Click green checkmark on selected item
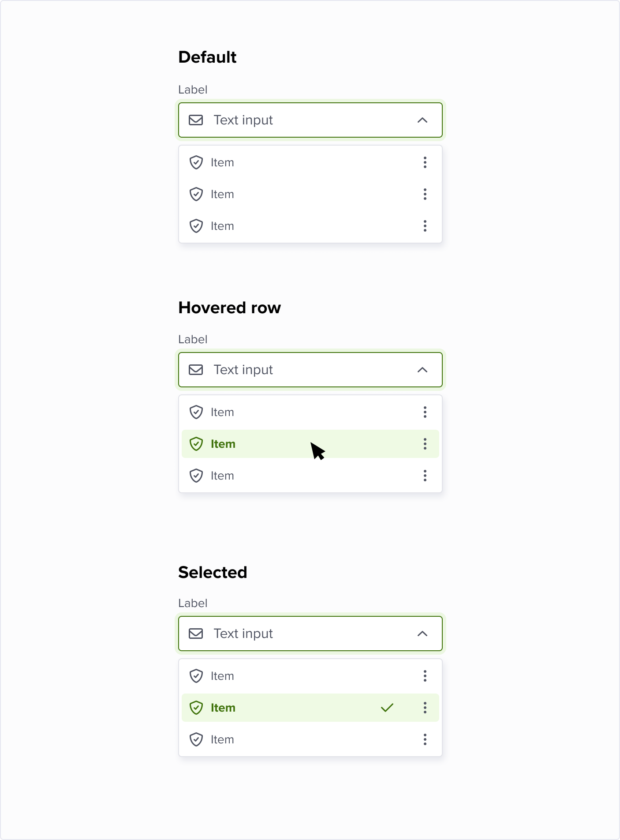Viewport: 620px width, 840px height. click(x=387, y=708)
